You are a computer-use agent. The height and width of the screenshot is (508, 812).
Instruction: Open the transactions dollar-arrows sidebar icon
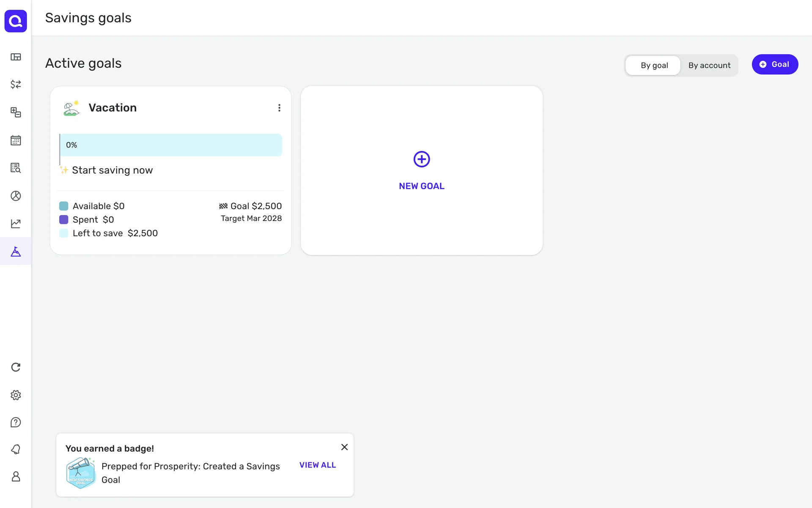(x=16, y=84)
